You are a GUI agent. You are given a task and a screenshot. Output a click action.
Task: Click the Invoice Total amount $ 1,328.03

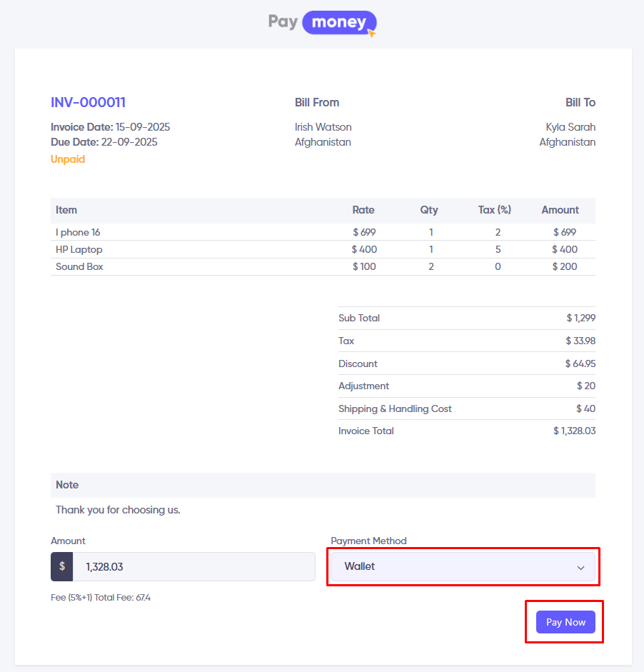pos(574,431)
